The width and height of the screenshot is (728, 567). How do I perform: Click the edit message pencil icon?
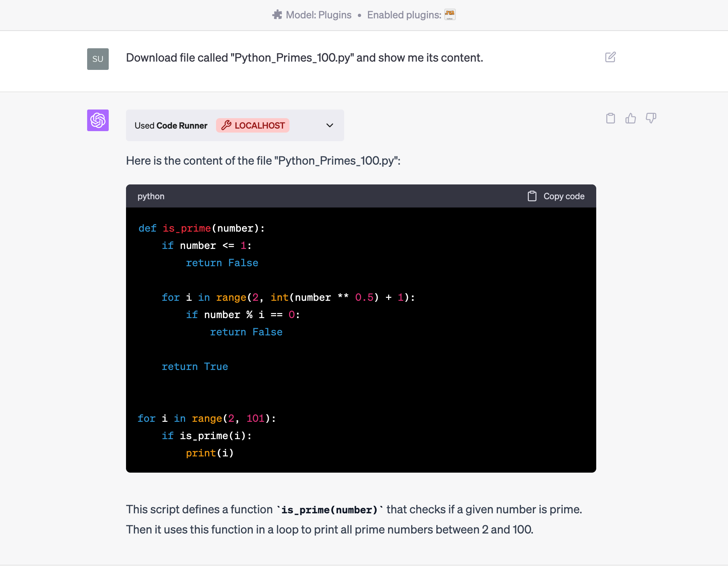click(610, 57)
